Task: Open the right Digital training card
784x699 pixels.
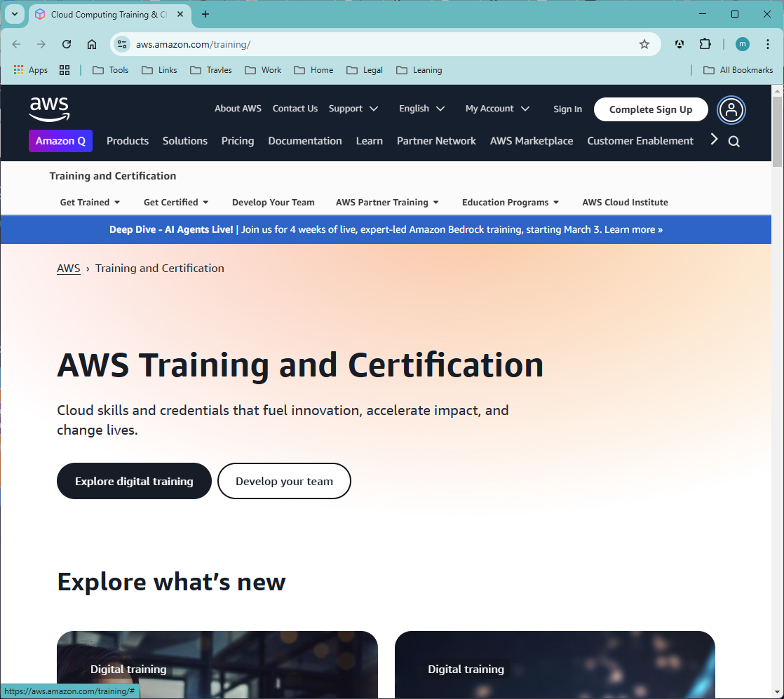Action: (555, 665)
